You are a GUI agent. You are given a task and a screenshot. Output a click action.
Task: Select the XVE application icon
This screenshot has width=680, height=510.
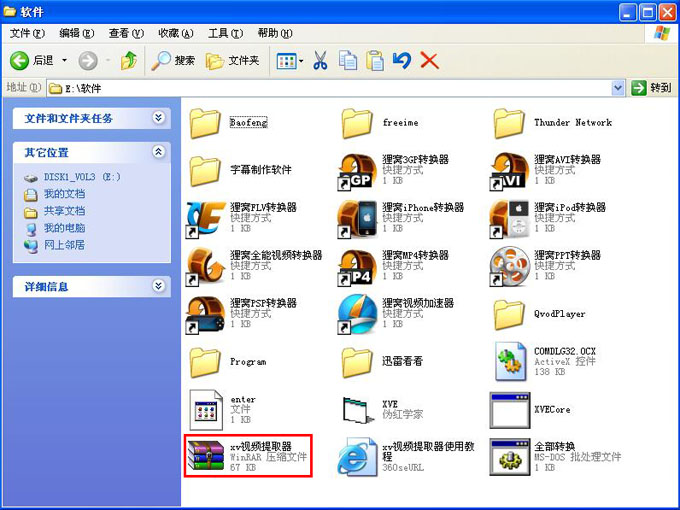pos(357,410)
